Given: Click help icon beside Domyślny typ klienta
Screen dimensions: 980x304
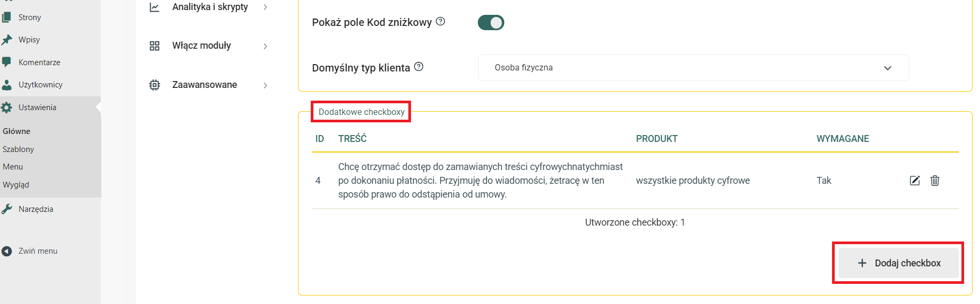Looking at the screenshot, I should pyautogui.click(x=418, y=67).
